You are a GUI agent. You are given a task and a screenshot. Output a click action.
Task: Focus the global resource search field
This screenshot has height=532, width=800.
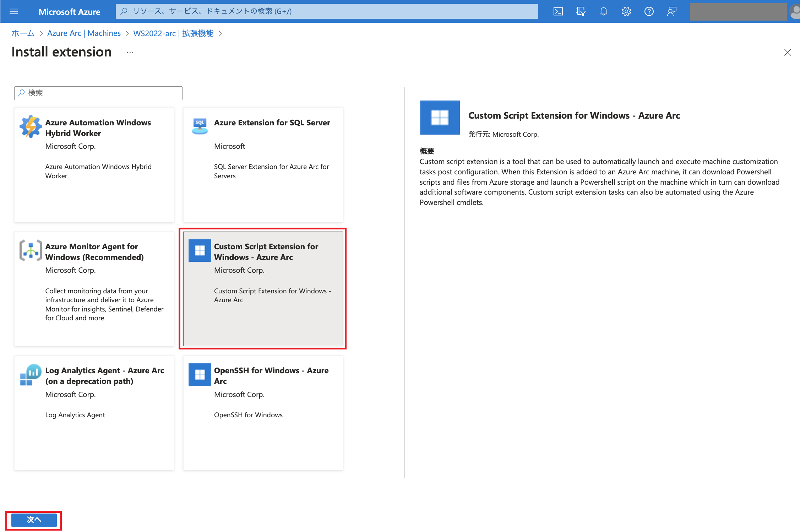pos(327,11)
